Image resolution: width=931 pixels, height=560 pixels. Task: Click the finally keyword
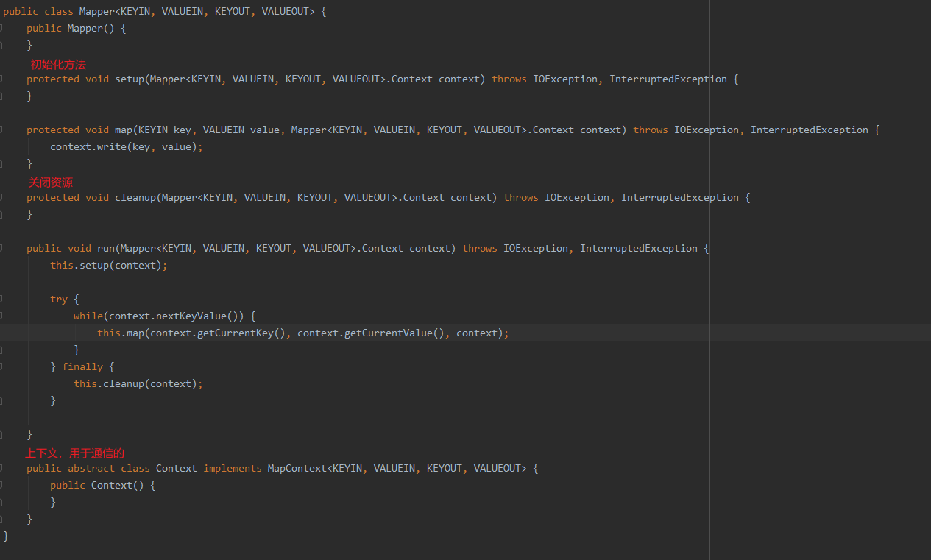82,366
